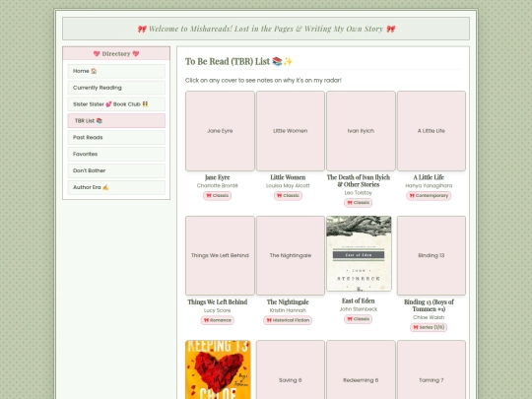Click the Classic tag under Jane Eyre
This screenshot has width=532, height=399.
click(217, 196)
